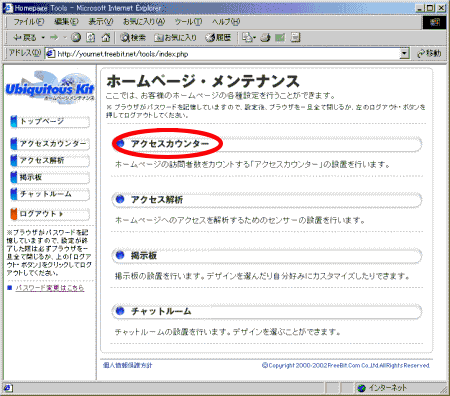
Task: Click the Copyright FreeBit.Com footer text
Action: [x=346, y=365]
